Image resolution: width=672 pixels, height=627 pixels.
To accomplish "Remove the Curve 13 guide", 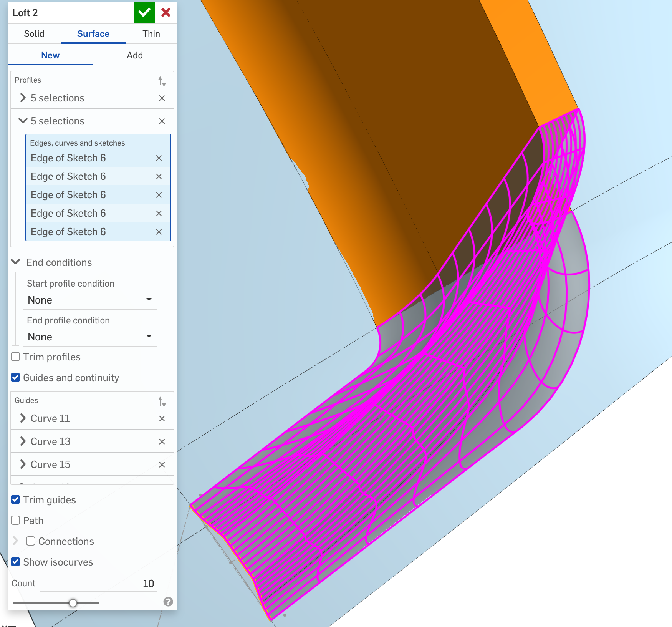I will tap(162, 441).
